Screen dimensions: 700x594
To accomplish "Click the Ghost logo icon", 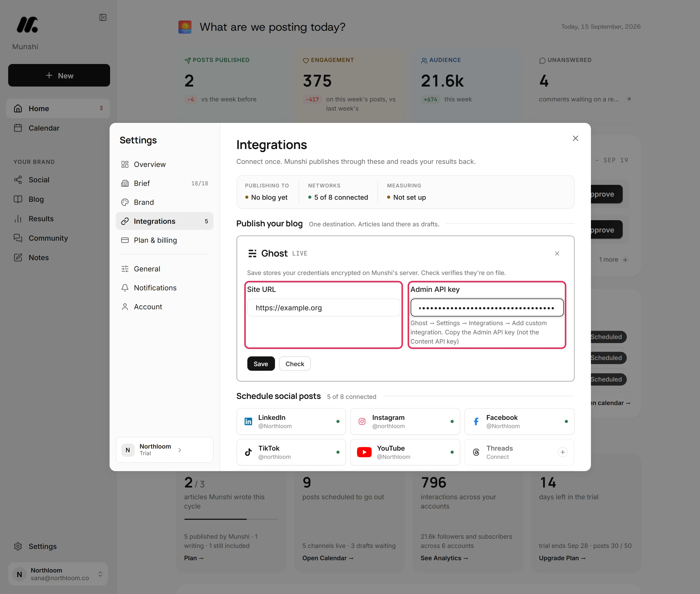I will pyautogui.click(x=252, y=253).
